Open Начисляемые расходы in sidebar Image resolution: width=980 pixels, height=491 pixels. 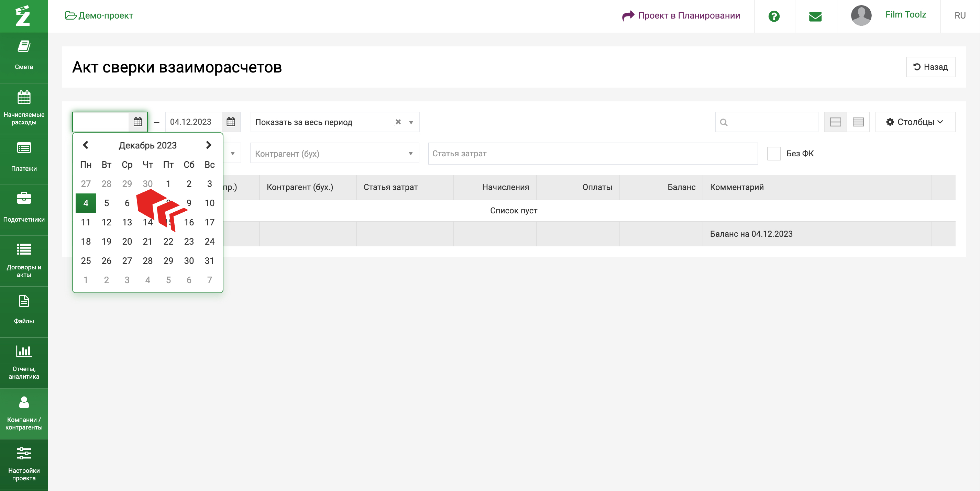click(x=24, y=108)
